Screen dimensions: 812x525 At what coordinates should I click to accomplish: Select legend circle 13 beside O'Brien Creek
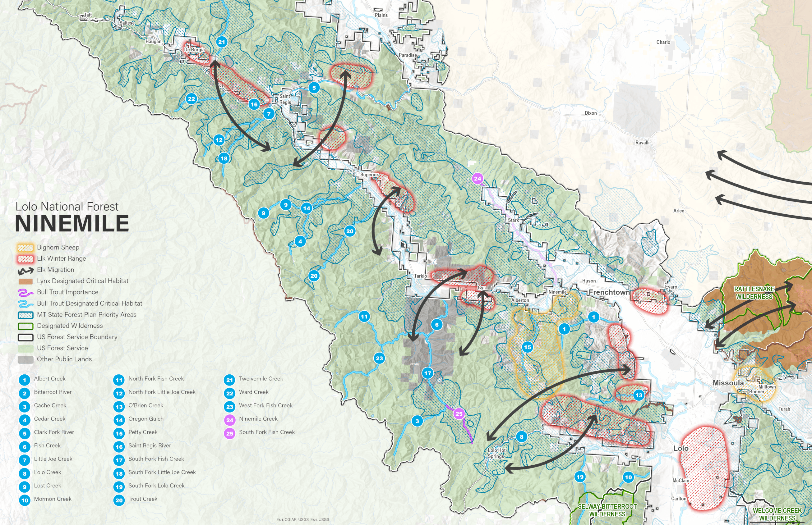(119, 407)
